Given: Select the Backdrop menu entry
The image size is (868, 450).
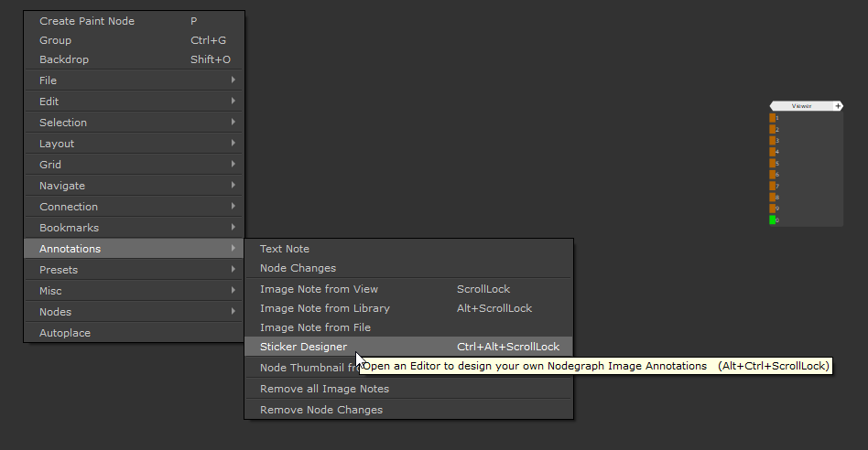Looking at the screenshot, I should (x=63, y=59).
